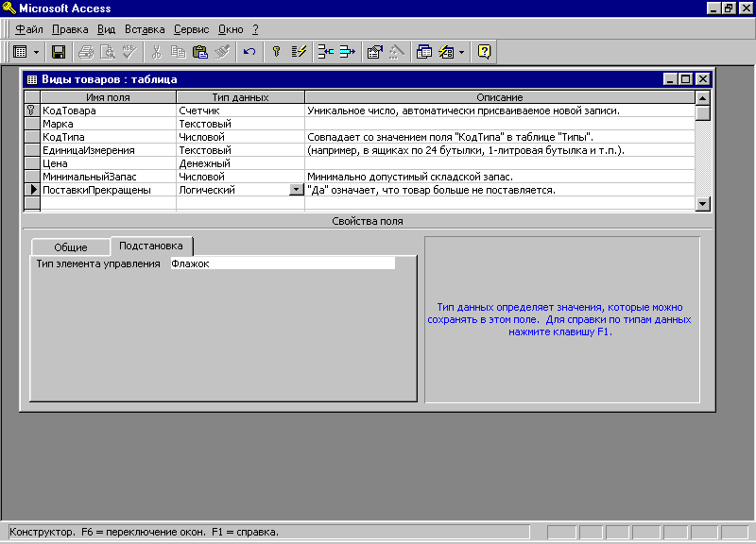The image size is (756, 544).
Task: Click the Тип данных column header
Action: click(241, 97)
